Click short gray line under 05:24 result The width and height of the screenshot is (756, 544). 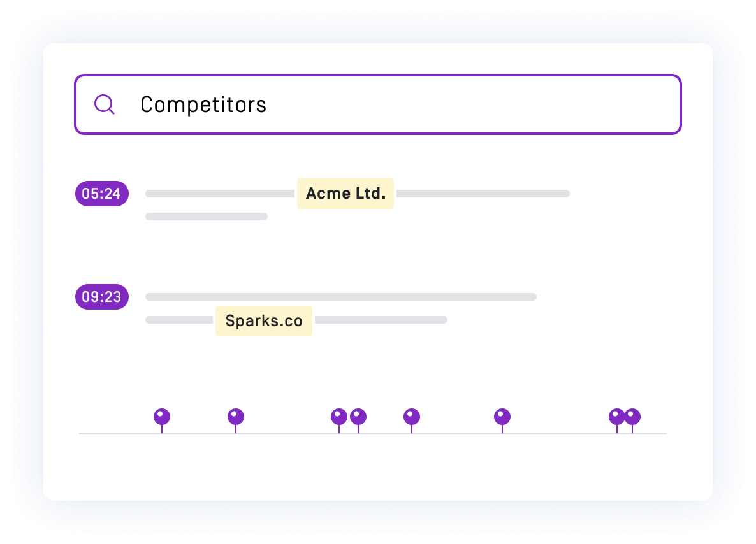[207, 217]
